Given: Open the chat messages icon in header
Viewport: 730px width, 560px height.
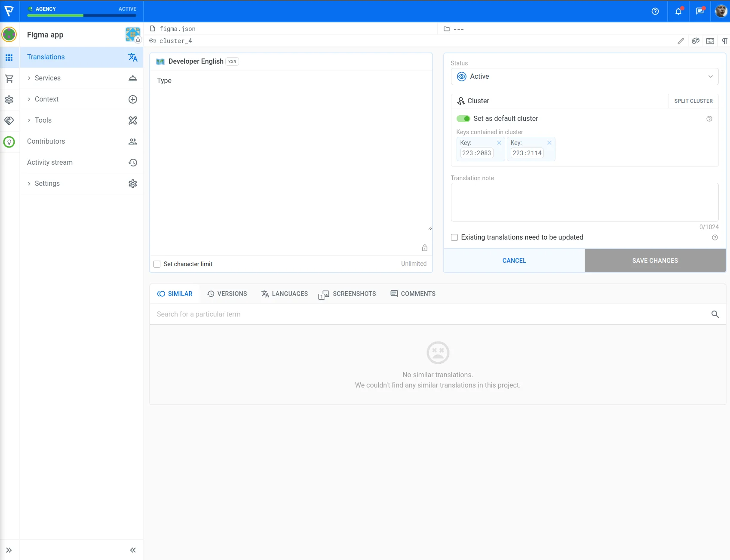Looking at the screenshot, I should click(x=699, y=11).
